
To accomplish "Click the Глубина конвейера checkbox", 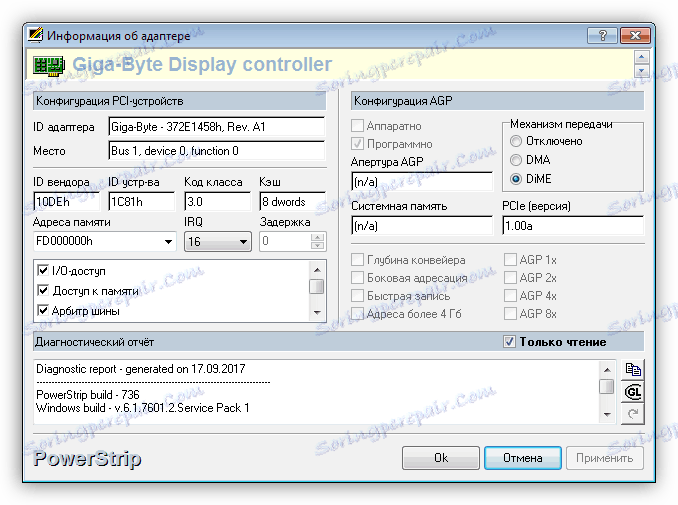I will tap(357, 259).
